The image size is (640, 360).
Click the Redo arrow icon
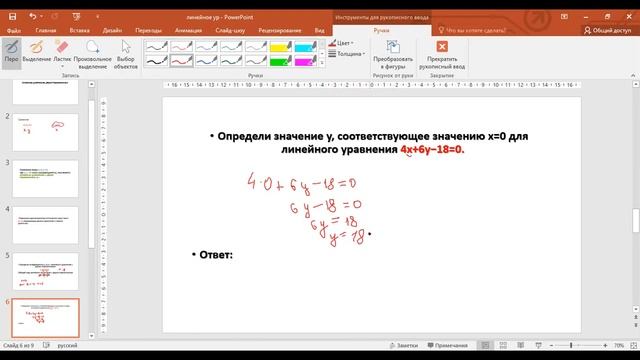point(54,16)
